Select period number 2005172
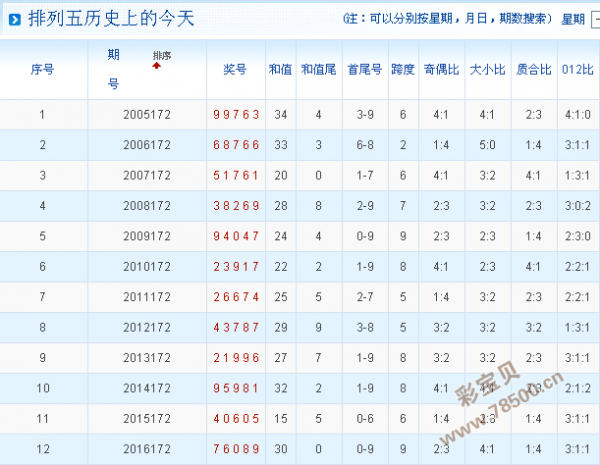 [x=147, y=114]
